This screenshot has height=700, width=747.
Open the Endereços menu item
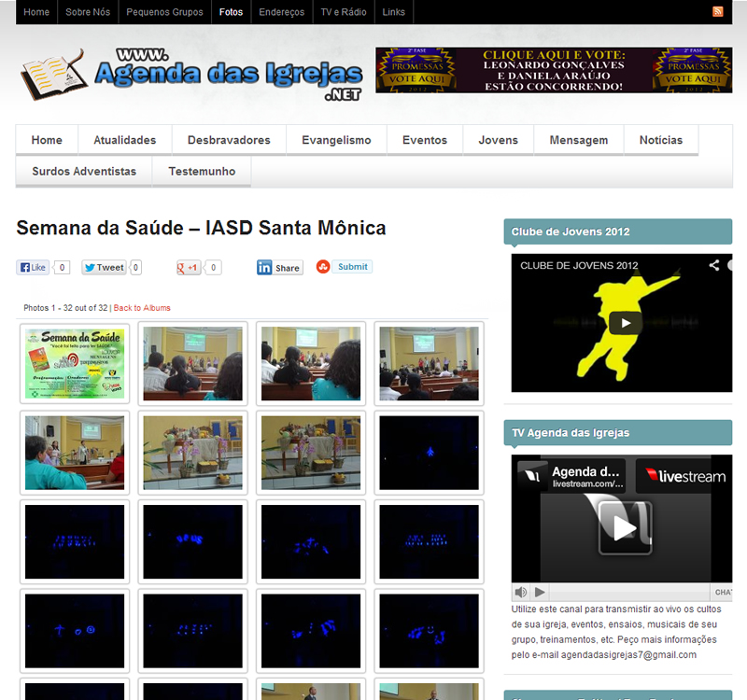point(282,12)
